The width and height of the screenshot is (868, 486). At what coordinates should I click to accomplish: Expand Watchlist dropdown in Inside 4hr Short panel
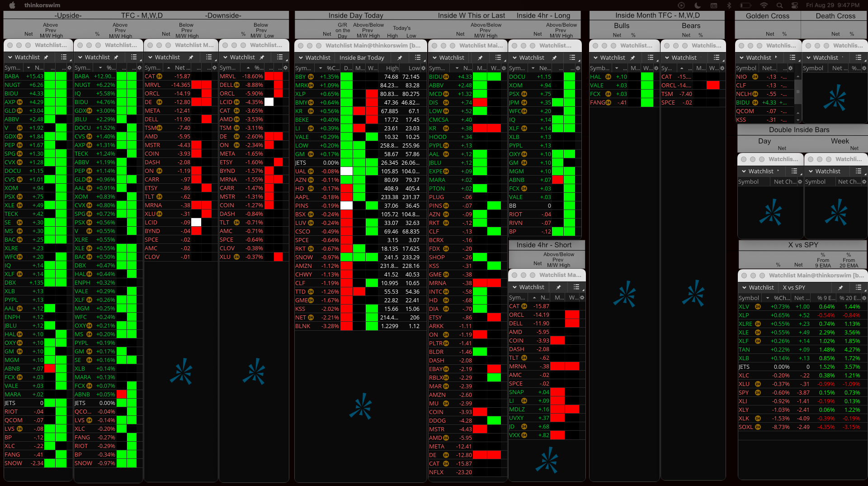[x=528, y=287]
